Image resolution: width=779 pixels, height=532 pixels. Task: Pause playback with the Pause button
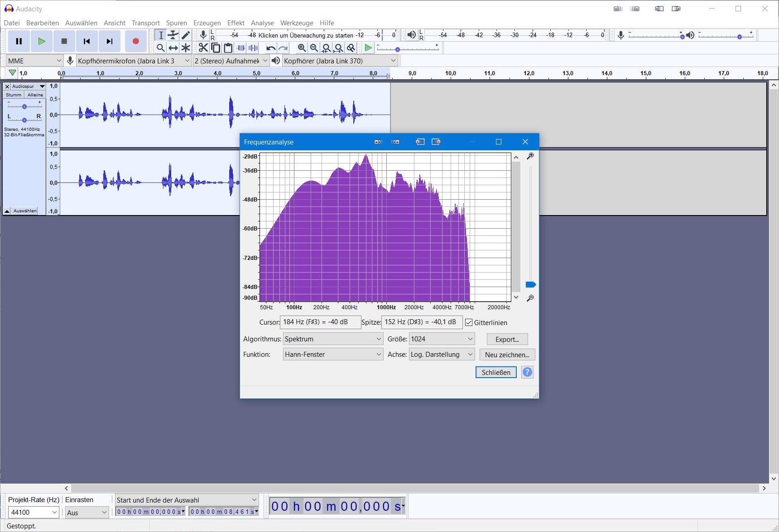click(19, 41)
